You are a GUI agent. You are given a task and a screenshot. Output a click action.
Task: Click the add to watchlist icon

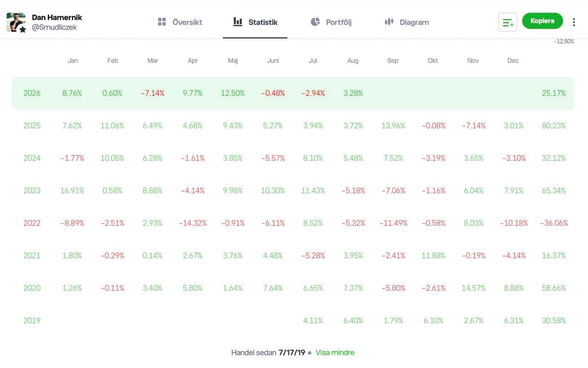508,22
